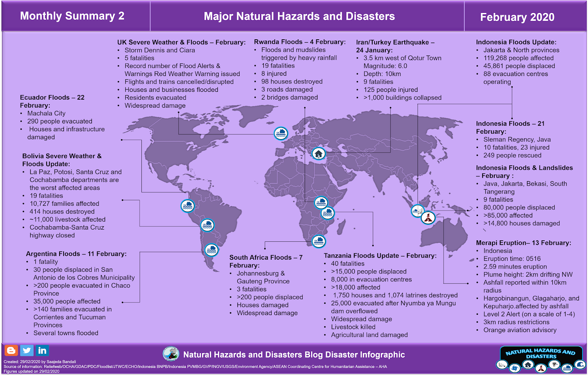The image size is (588, 378).
Task: Select the flood marker over Ecuador
Action: tap(187, 206)
